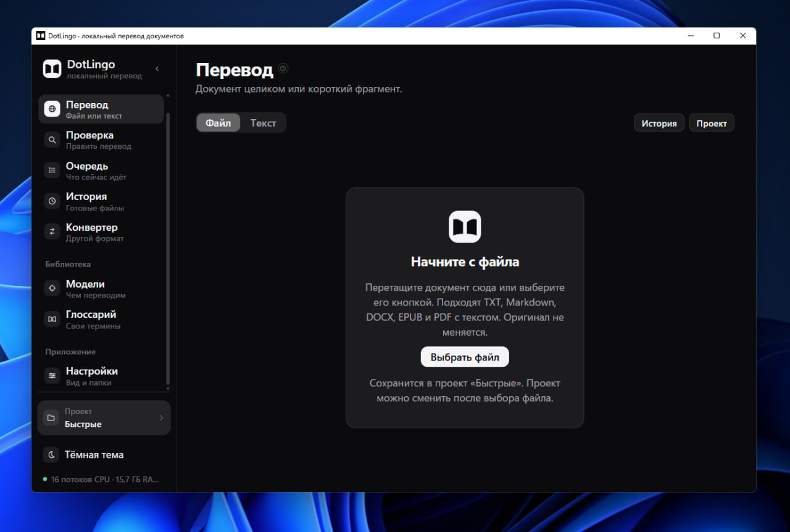Click the clock icon beside История in sidebar
Viewport: 790px width, 532px height.
click(52, 201)
